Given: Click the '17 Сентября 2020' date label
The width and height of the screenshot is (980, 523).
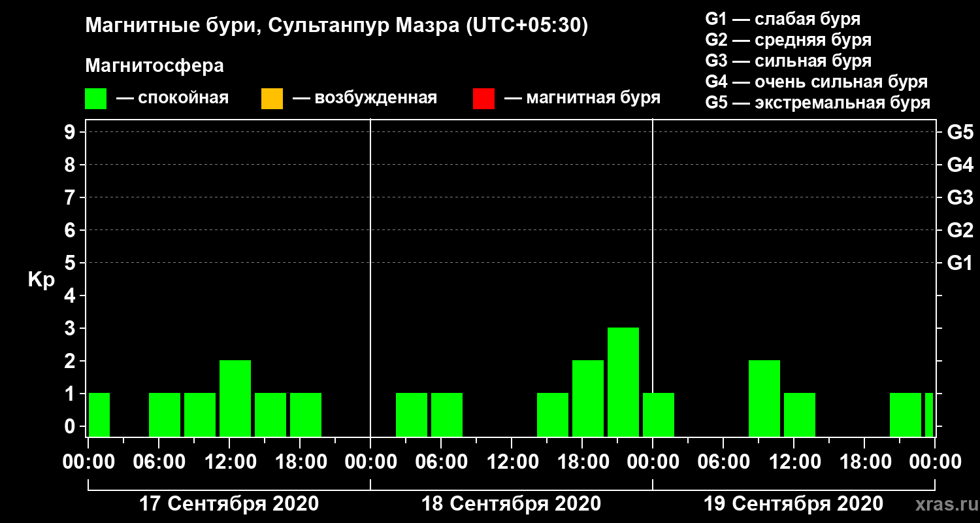Looking at the screenshot, I should click(x=229, y=504).
